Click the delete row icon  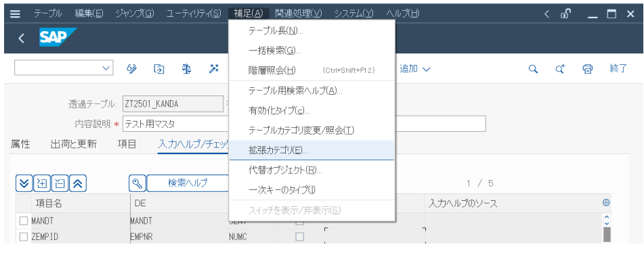coord(60,183)
